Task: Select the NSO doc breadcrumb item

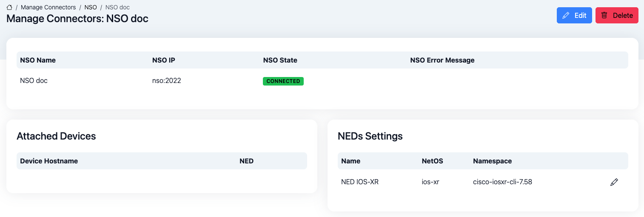Action: [117, 7]
